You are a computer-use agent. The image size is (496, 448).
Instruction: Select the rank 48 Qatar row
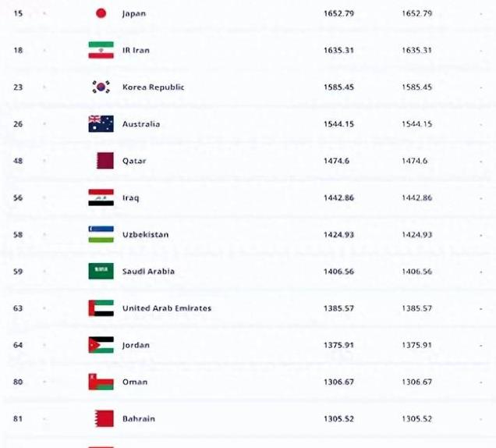[248, 161]
